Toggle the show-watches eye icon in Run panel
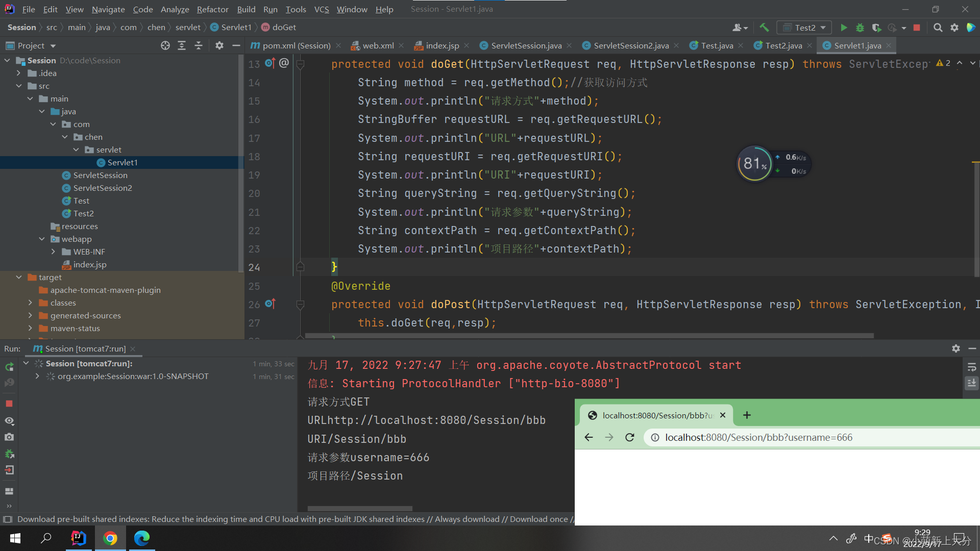The width and height of the screenshot is (980, 551). (9, 421)
